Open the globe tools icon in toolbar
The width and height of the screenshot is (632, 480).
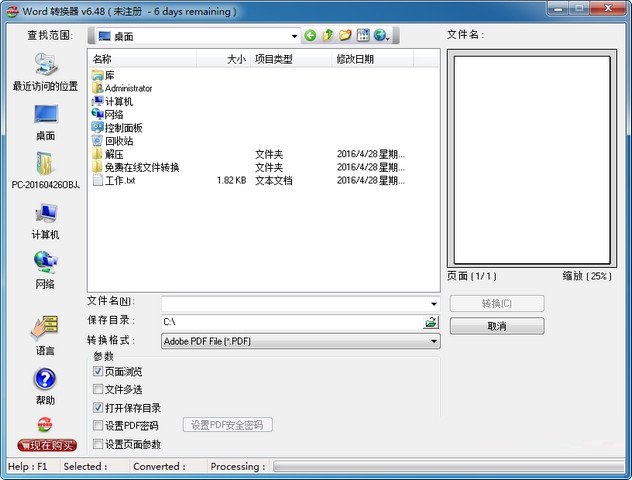tap(381, 36)
